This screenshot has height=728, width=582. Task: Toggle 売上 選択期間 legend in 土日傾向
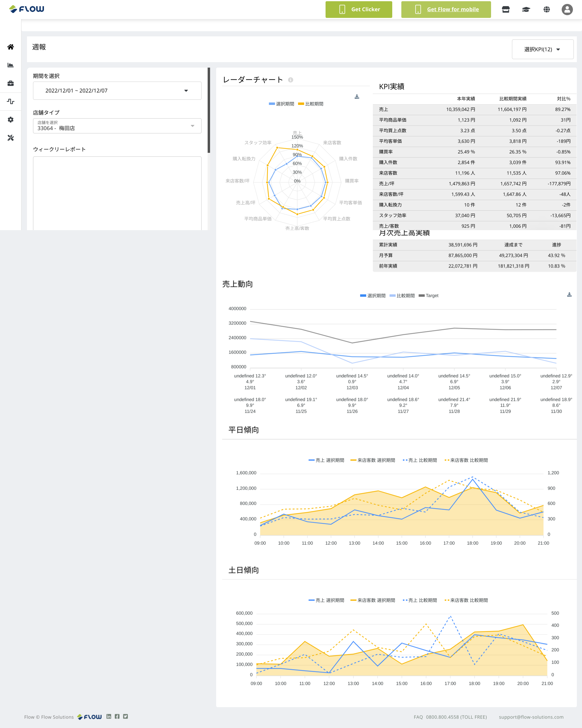tap(326, 600)
